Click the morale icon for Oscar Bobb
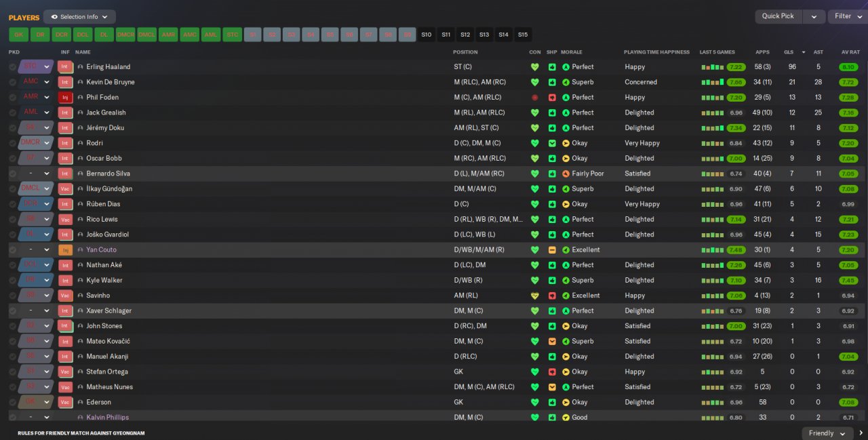Image resolution: width=868 pixels, height=440 pixels. [x=566, y=159]
